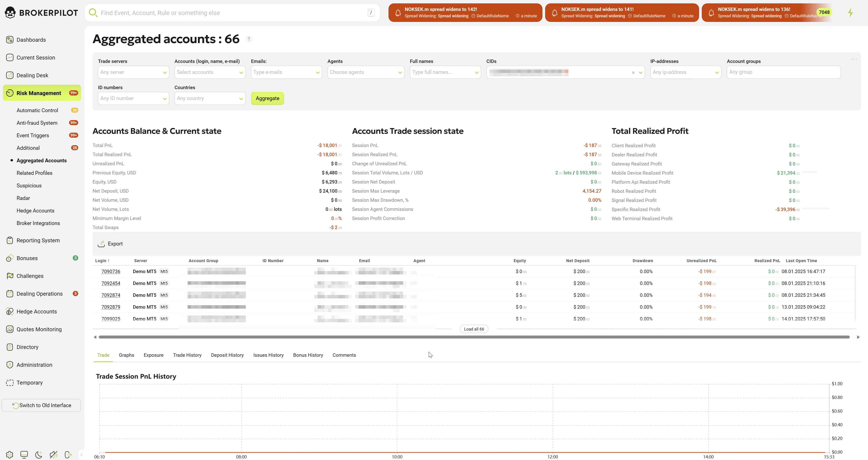Image resolution: width=868 pixels, height=460 pixels.
Task: Toggle sound with the muted speaker icon
Action: [x=53, y=455]
